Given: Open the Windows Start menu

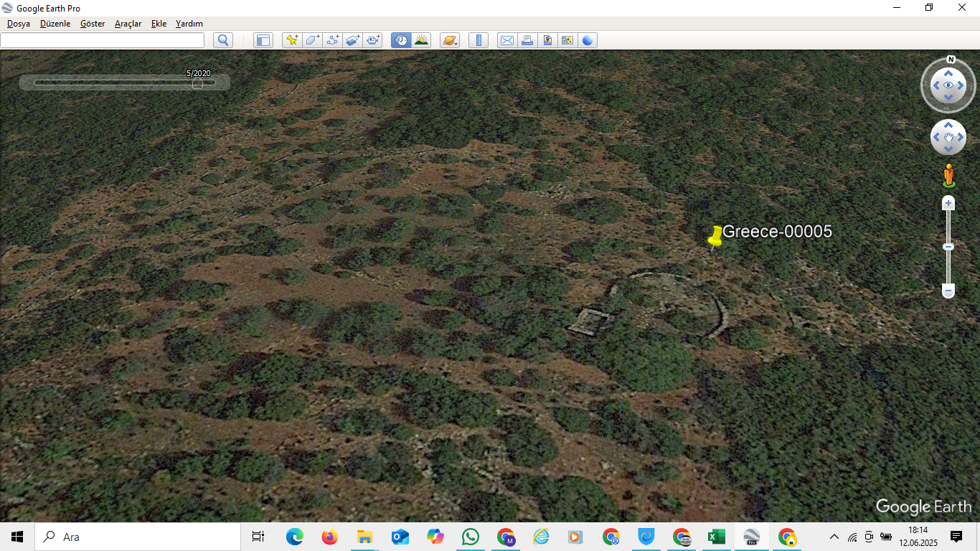Looking at the screenshot, I should point(17,537).
